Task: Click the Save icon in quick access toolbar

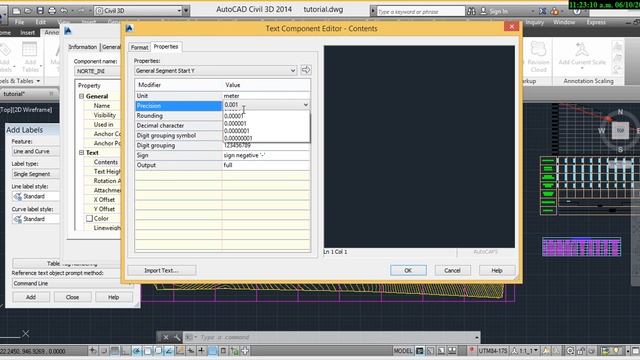Action: tap(40, 11)
